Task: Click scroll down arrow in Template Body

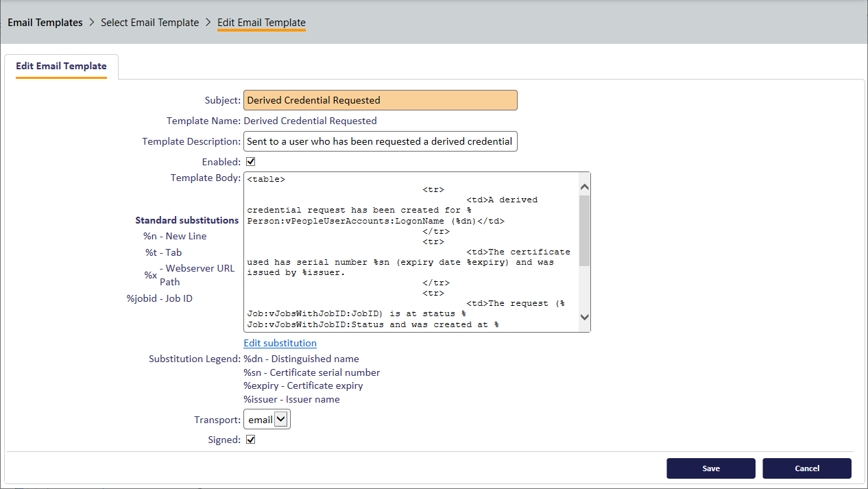Action: (x=584, y=317)
